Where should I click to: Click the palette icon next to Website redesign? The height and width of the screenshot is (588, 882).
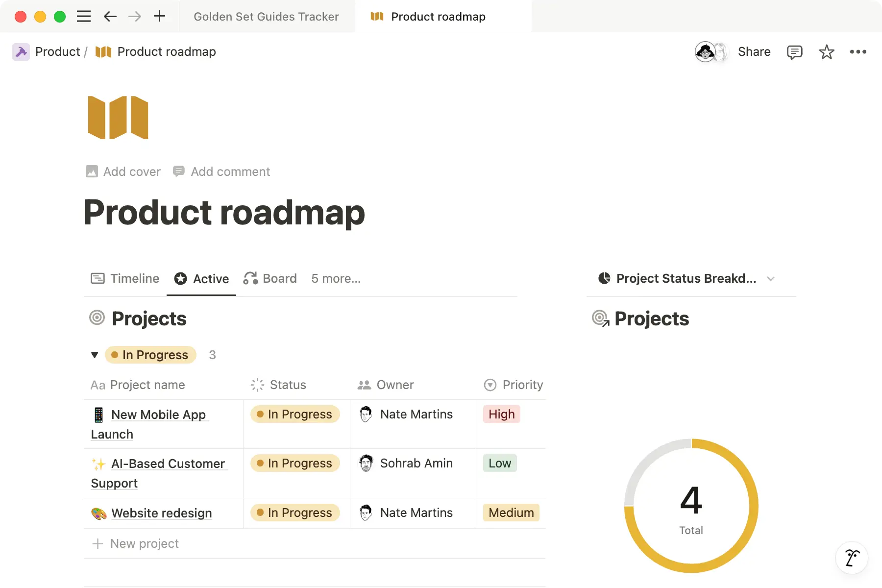98,513
